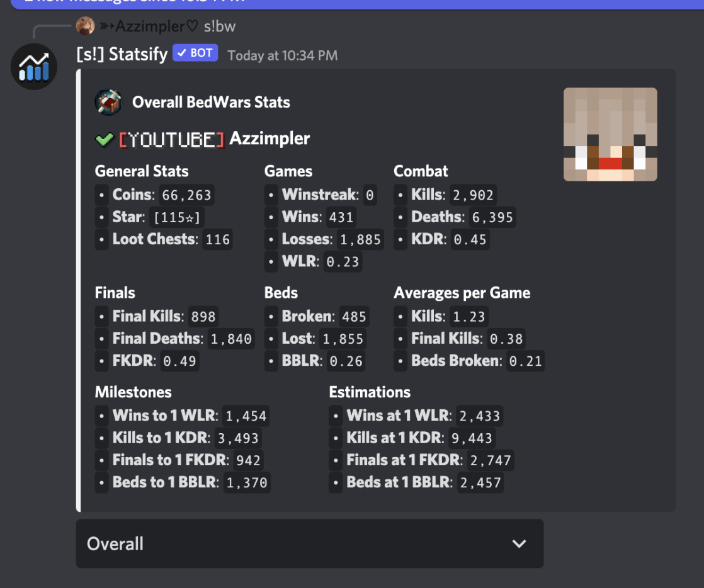Viewport: 704px width, 588px height.
Task: Click the Averages per Game heading
Action: (x=462, y=293)
